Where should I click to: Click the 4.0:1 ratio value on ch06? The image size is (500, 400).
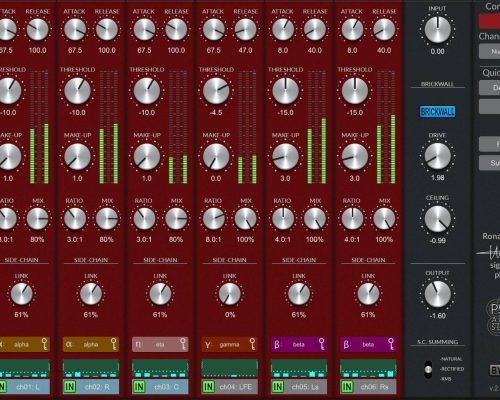tap(352, 239)
